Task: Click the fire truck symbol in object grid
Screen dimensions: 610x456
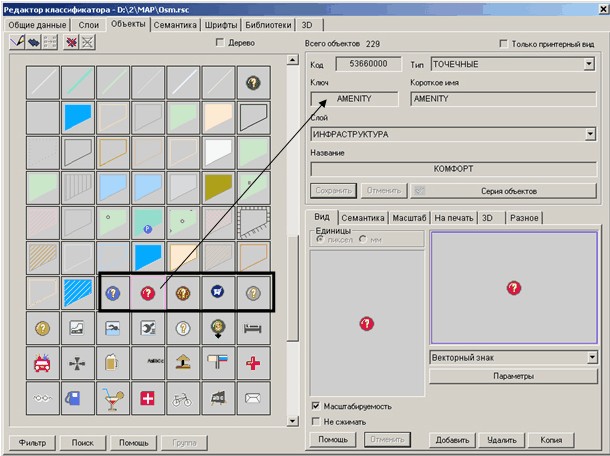Action: coord(42,362)
